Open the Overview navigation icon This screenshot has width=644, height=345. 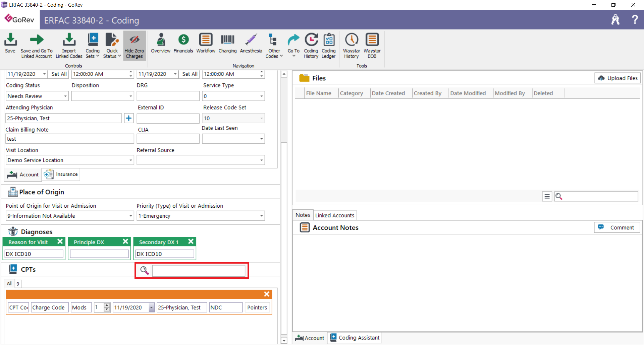[x=161, y=43]
